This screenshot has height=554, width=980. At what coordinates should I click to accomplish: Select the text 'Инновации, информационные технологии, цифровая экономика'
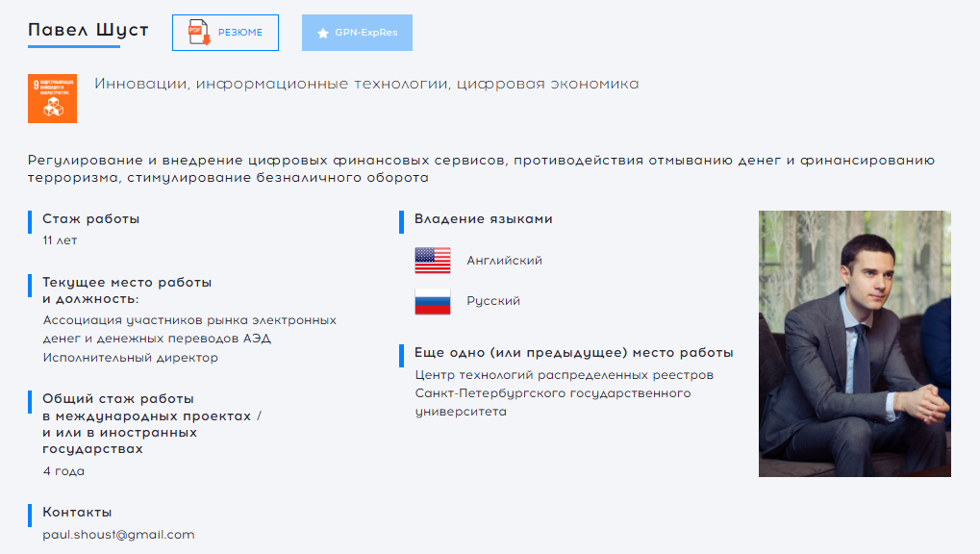click(x=366, y=84)
